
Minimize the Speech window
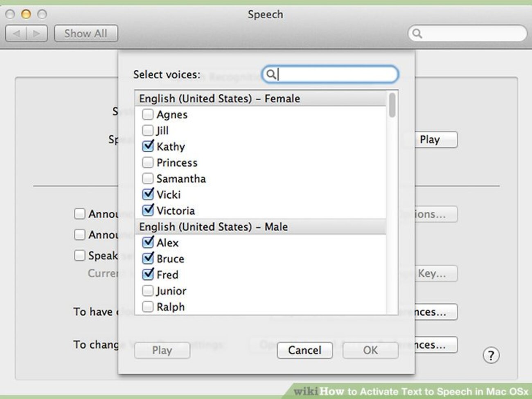point(26,14)
